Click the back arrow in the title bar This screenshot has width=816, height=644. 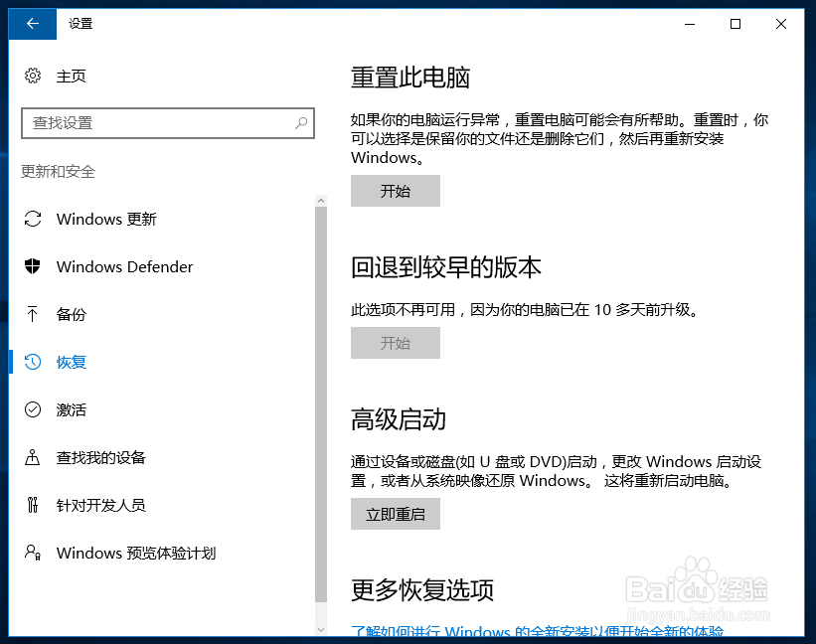[31, 23]
